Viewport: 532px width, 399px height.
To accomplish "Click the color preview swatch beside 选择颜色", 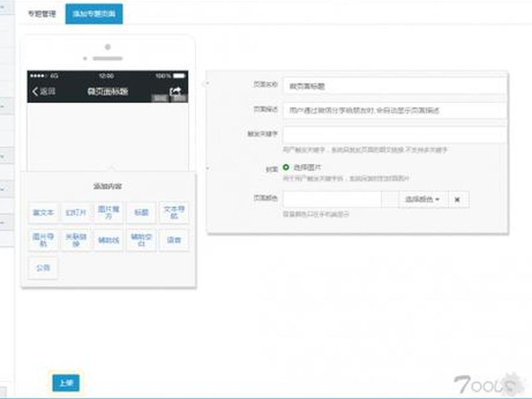I will click(x=390, y=199).
